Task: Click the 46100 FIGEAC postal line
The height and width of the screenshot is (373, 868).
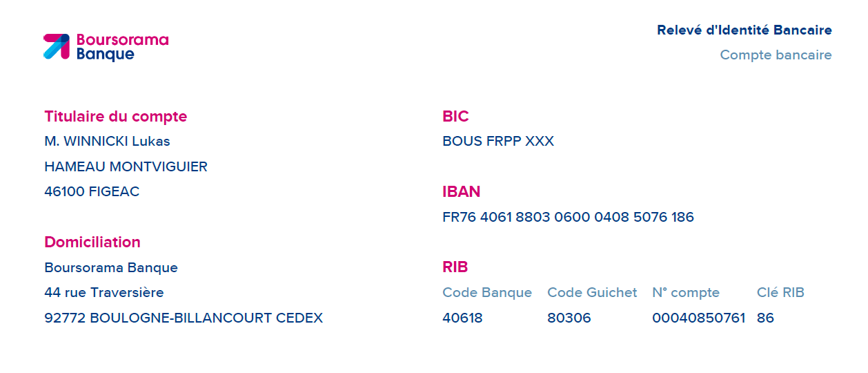Action: tap(92, 192)
